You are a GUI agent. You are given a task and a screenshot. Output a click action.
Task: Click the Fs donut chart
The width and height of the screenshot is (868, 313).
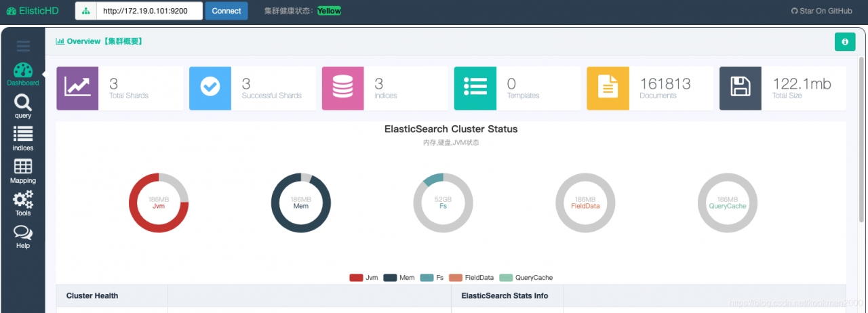443,203
